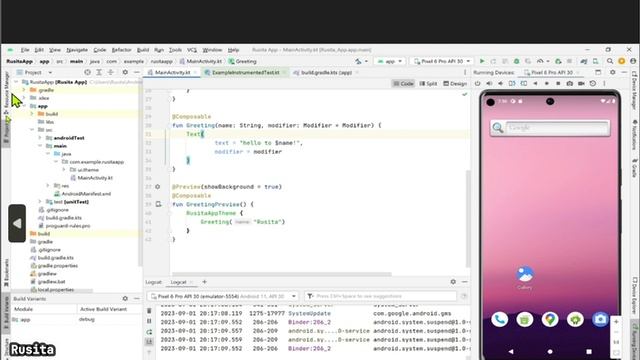Open Maps app on emulator dock
The width and height of the screenshot is (640, 360).
(550, 319)
